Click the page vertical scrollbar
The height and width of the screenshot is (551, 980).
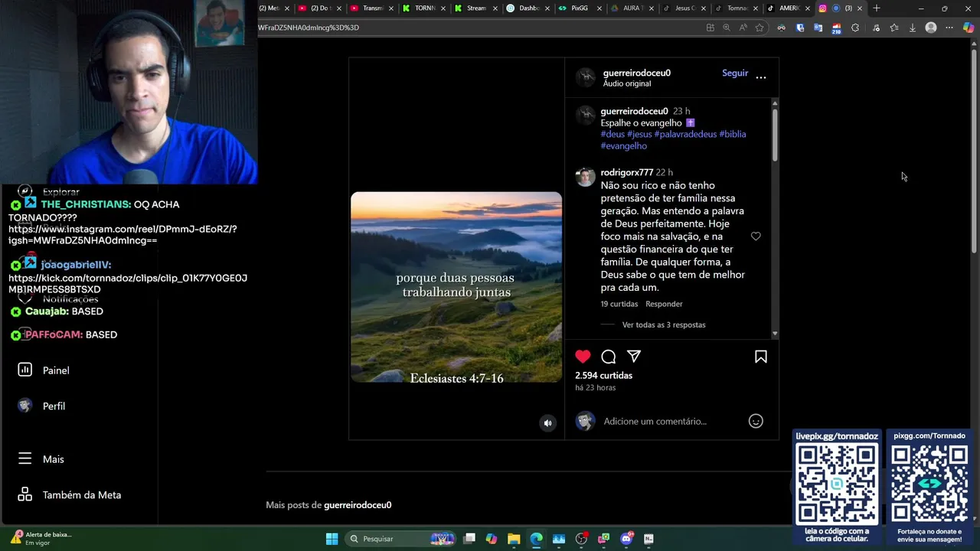(x=974, y=153)
